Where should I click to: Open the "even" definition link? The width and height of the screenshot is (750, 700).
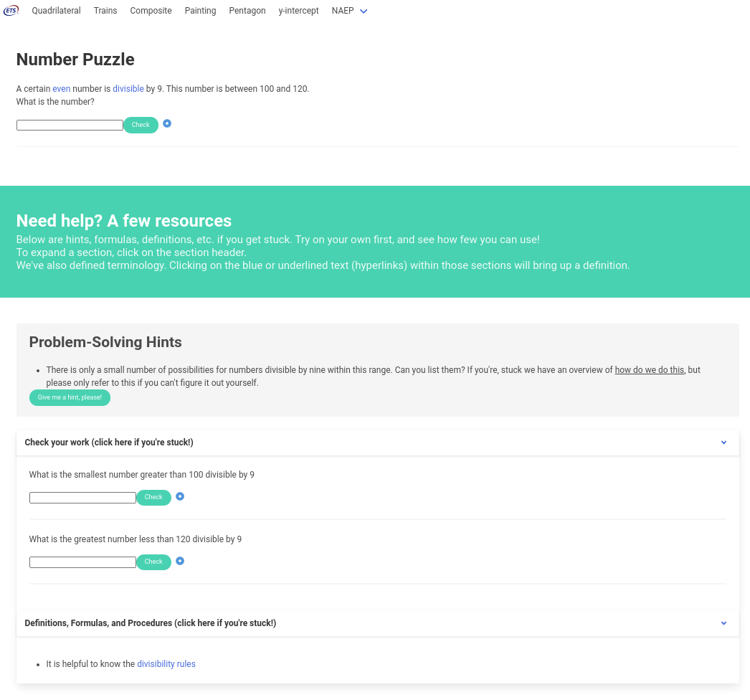point(61,89)
